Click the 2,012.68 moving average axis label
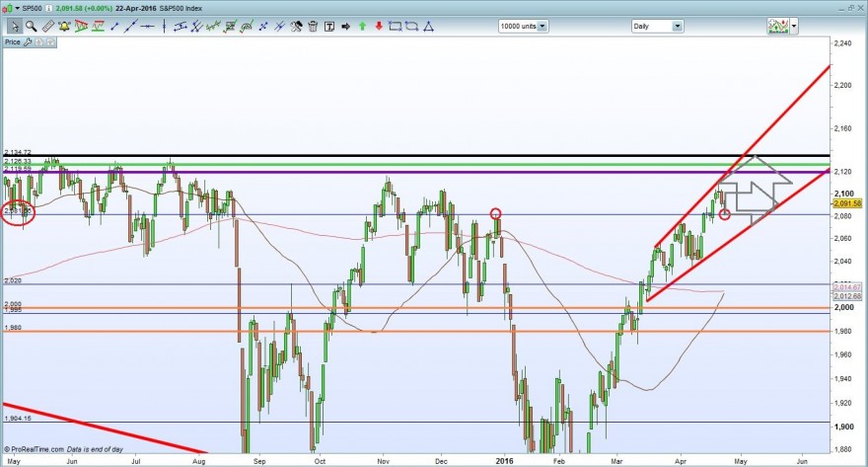The image size is (868, 467). pyautogui.click(x=847, y=296)
